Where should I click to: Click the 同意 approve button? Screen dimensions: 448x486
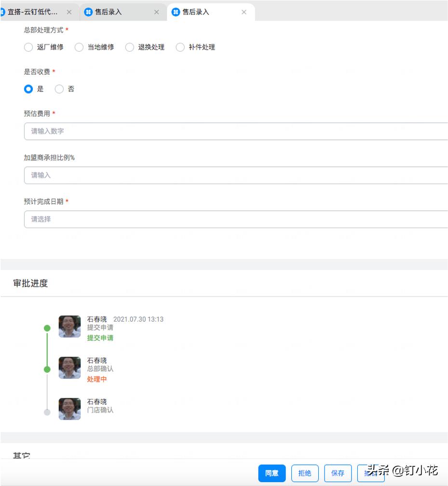pos(272,473)
